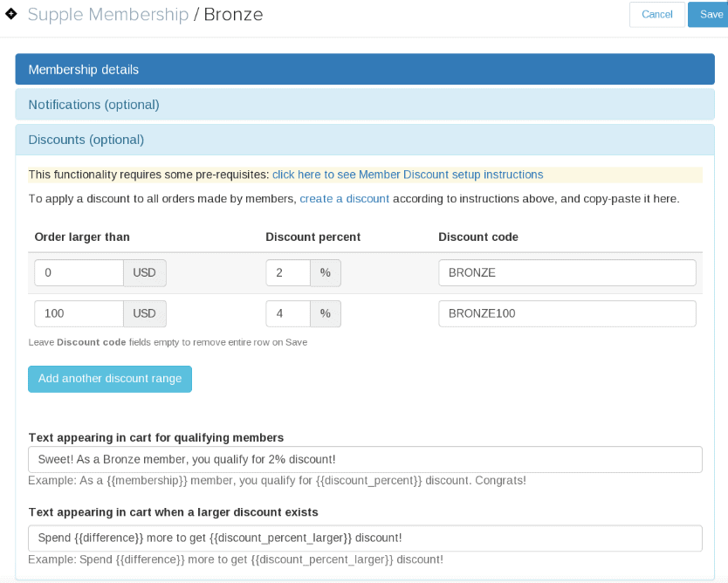Edit the discount percent field showing 4
728x583 pixels.
pos(288,314)
